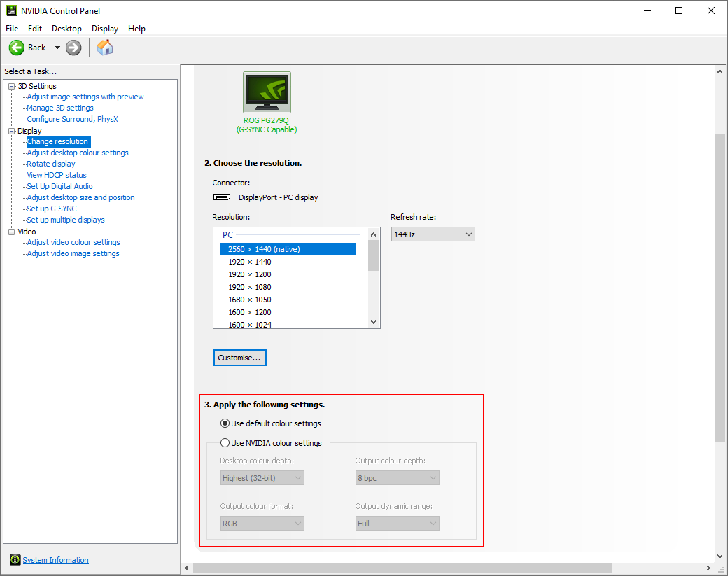Open the Refresh rate 144Hz dropdown

pyautogui.click(x=433, y=234)
